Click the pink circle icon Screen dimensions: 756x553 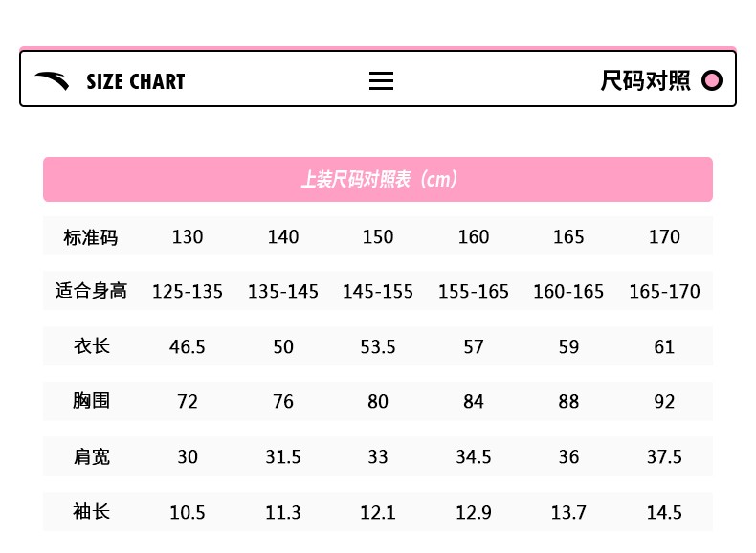[712, 80]
